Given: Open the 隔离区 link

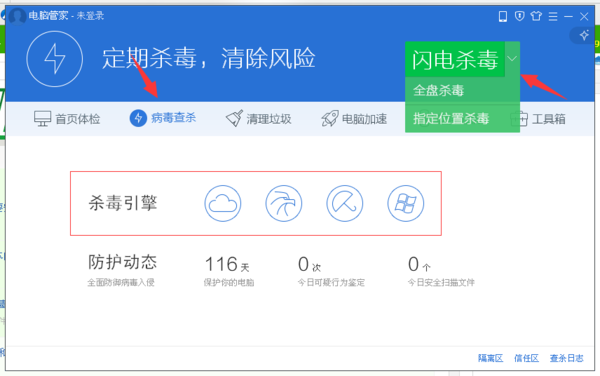Looking at the screenshot, I should click(x=491, y=358).
